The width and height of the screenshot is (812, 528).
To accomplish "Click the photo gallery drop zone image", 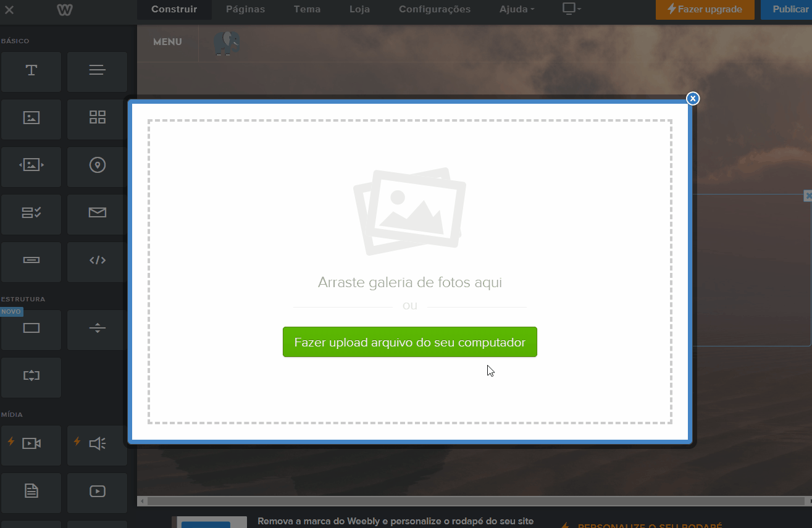I will [x=410, y=211].
